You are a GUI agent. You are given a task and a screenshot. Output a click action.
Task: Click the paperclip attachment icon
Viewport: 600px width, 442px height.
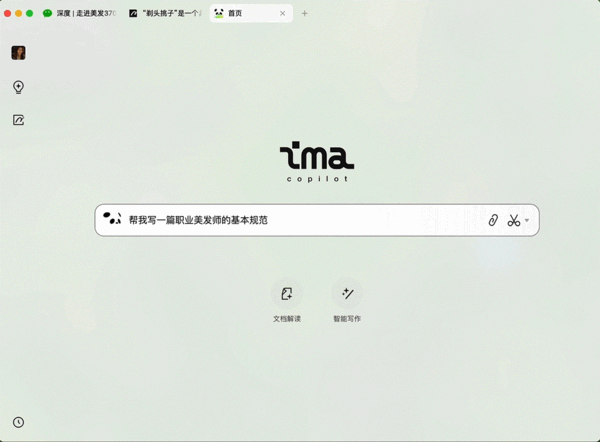coord(493,220)
